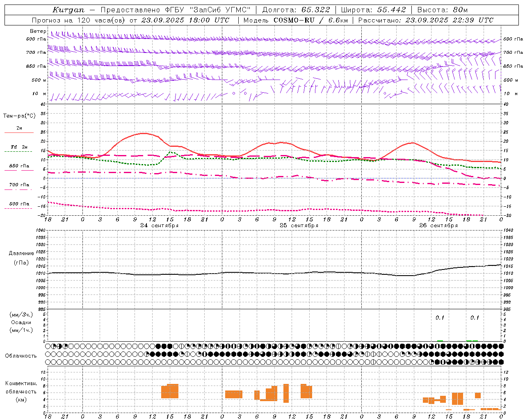This screenshot has height=420, width=525.
Task: Click the 'Td 2м' dew point legend entry
Action: (19, 147)
